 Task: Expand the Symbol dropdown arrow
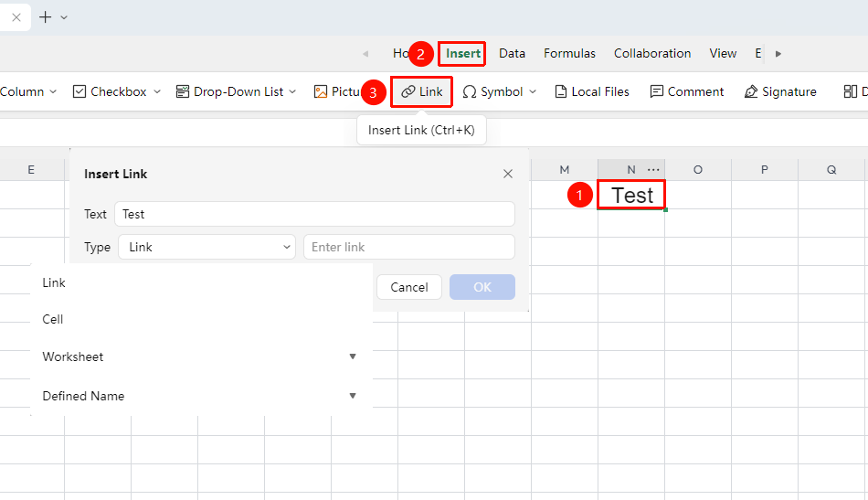pos(533,92)
